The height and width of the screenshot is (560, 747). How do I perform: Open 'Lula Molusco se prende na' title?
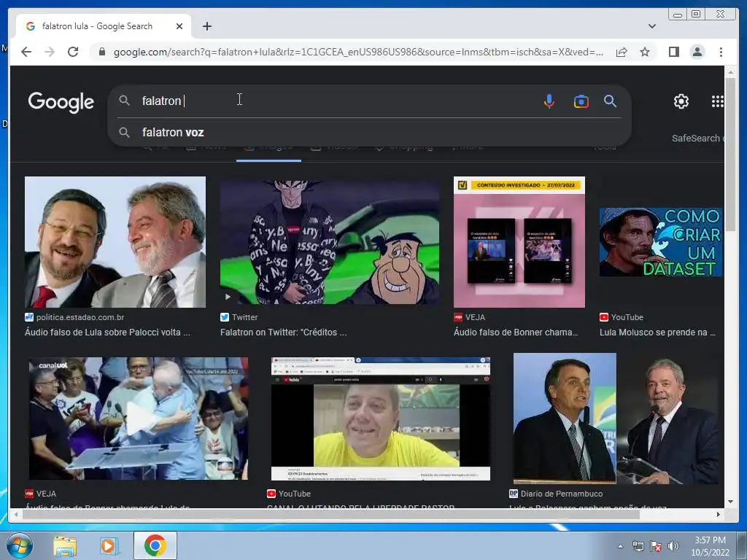click(657, 332)
